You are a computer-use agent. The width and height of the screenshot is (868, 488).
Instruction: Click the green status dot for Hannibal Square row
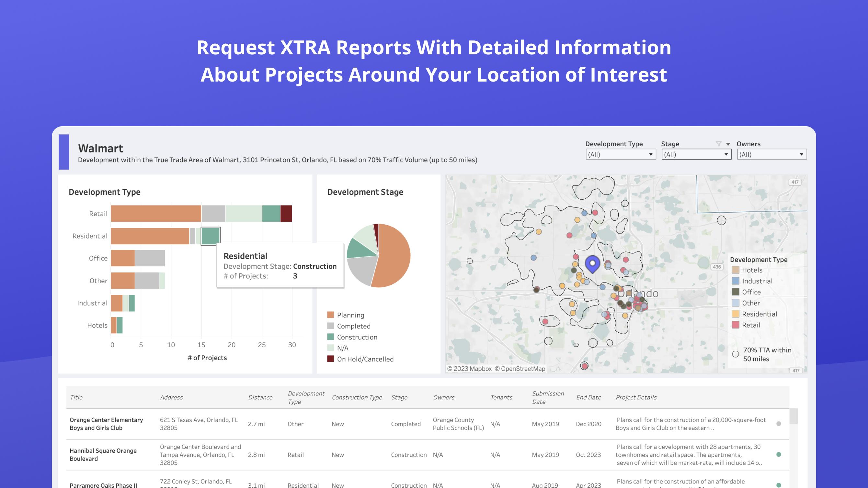tap(779, 454)
